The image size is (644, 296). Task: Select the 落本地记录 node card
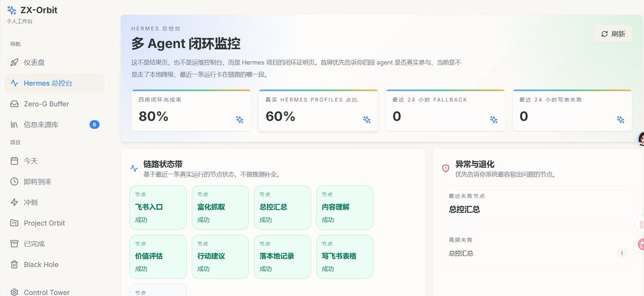283,257
